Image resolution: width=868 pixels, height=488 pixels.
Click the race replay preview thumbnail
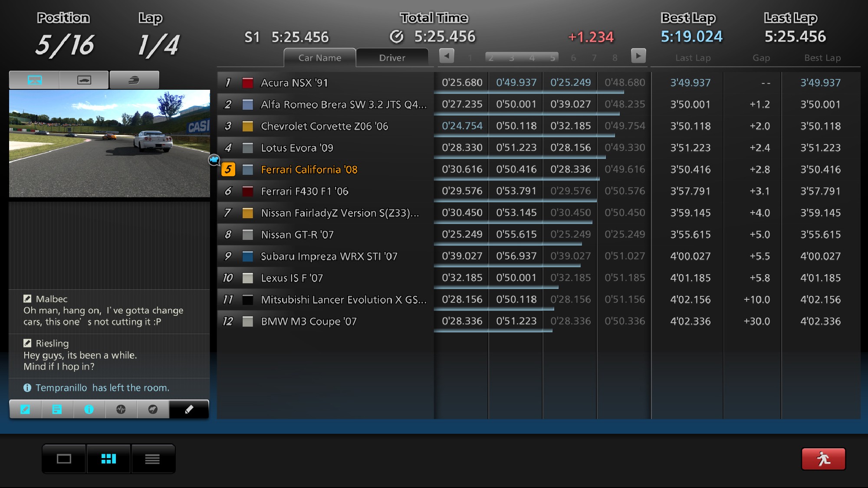[x=109, y=143]
